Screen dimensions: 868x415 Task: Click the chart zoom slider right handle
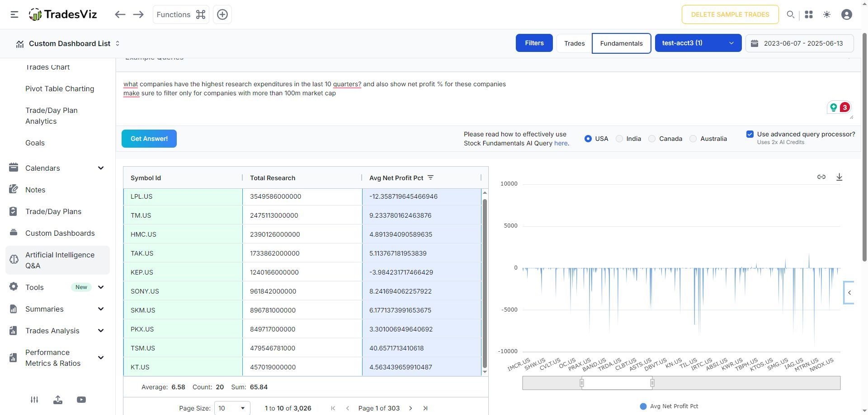652,383
